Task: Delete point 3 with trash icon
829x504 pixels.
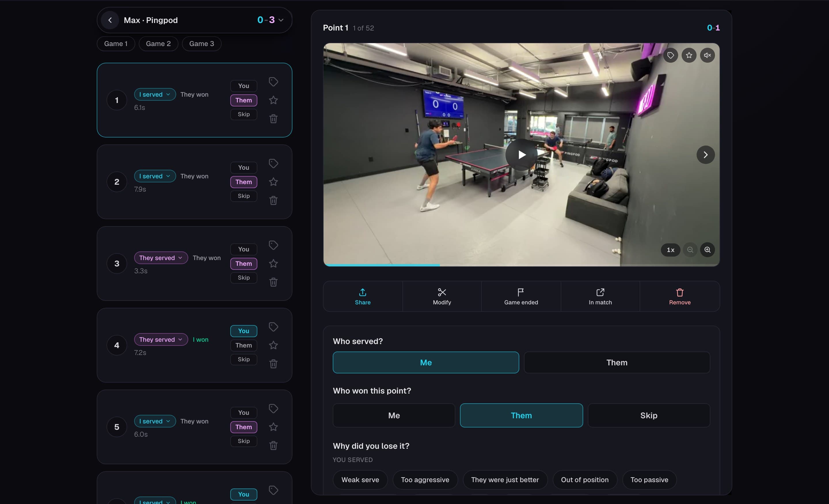Action: coord(273,282)
